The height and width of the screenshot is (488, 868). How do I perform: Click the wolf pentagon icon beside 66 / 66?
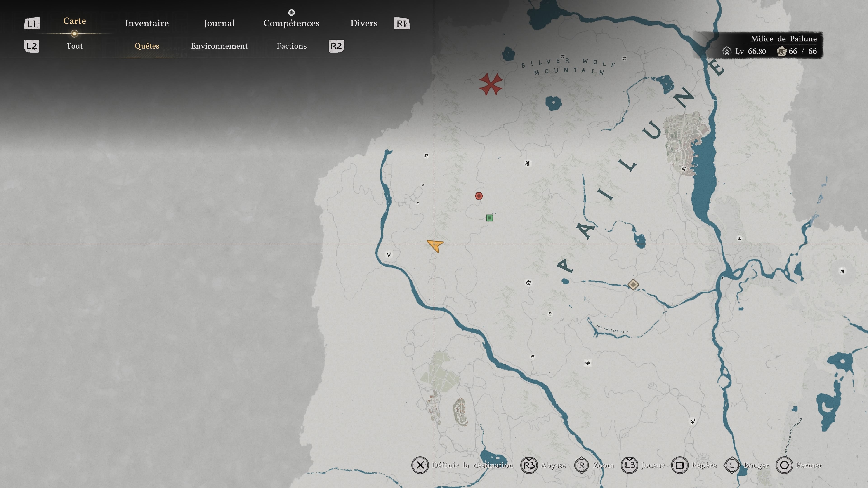[781, 51]
